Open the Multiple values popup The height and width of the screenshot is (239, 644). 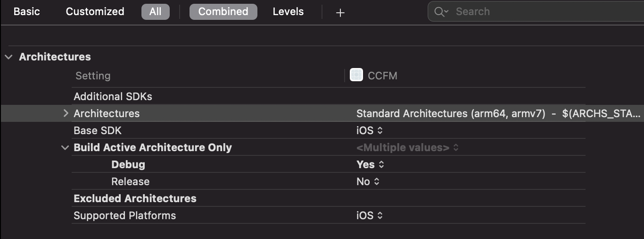tap(407, 147)
